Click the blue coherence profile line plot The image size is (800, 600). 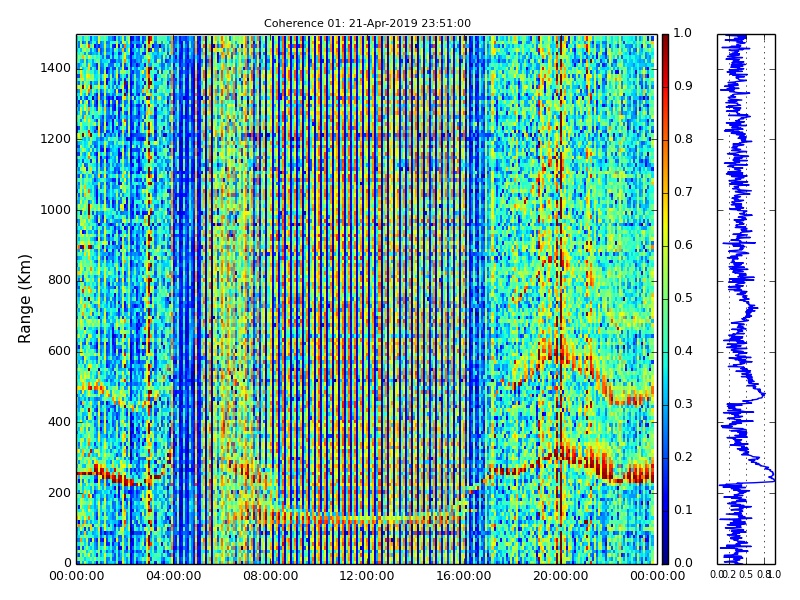(x=746, y=299)
